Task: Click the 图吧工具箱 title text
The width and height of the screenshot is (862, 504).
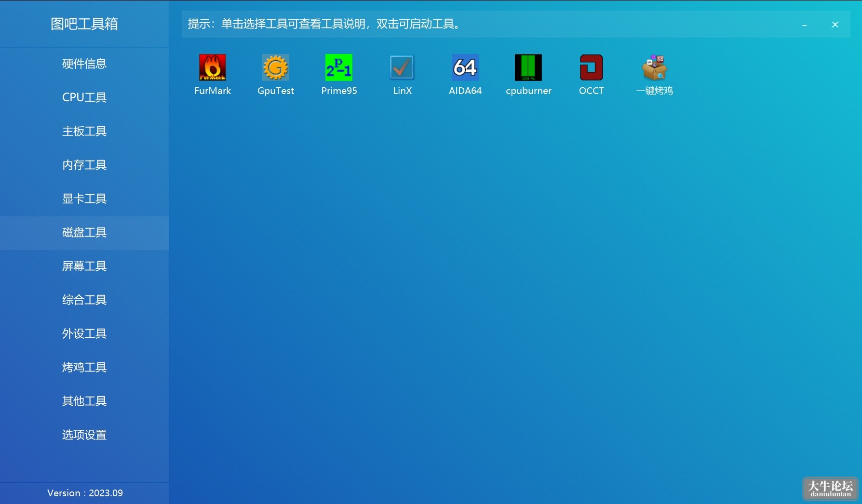Action: point(84,24)
